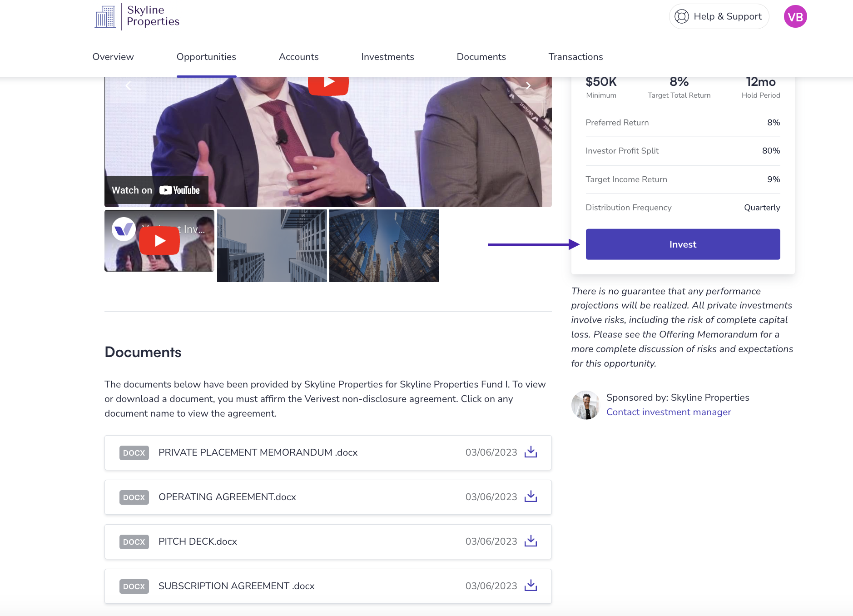Click the Help & Support button
The image size is (853, 616).
pos(719,16)
